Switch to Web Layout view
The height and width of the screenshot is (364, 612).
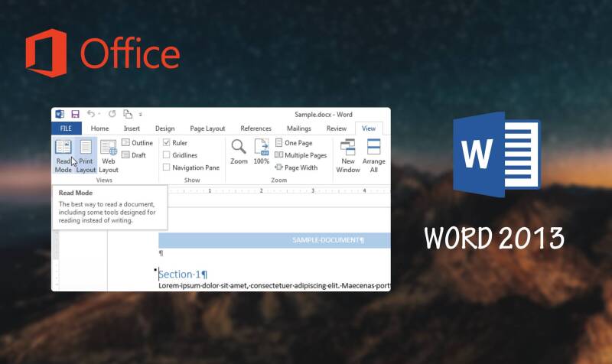point(108,156)
